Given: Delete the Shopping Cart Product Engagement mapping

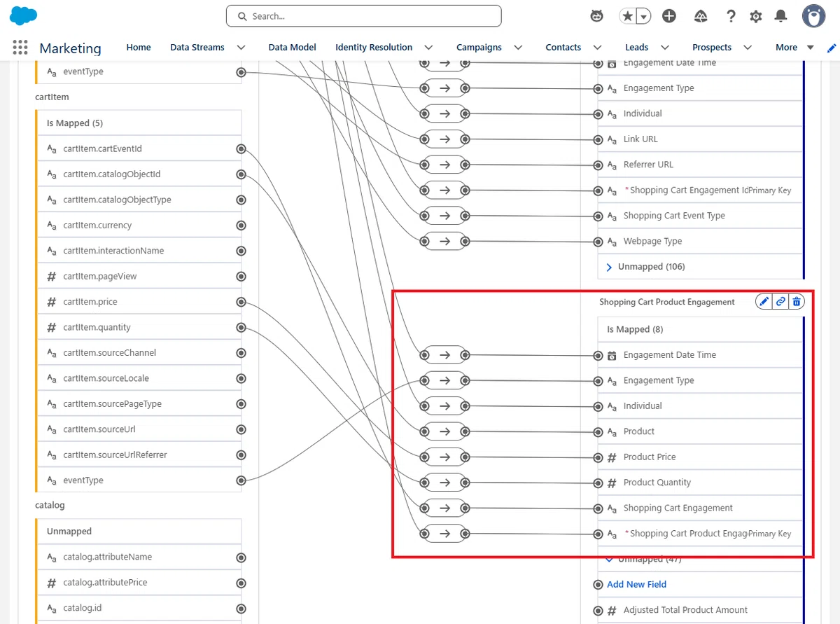Looking at the screenshot, I should [x=797, y=302].
